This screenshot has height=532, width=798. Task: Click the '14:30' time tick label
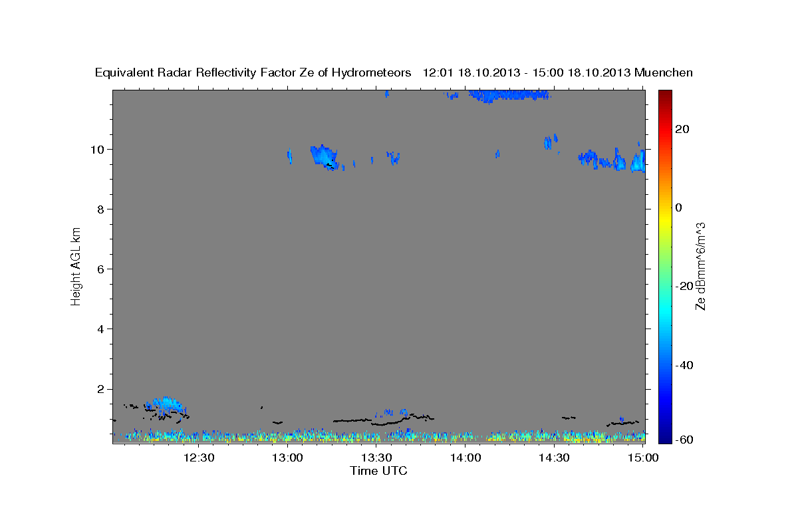pyautogui.click(x=555, y=458)
